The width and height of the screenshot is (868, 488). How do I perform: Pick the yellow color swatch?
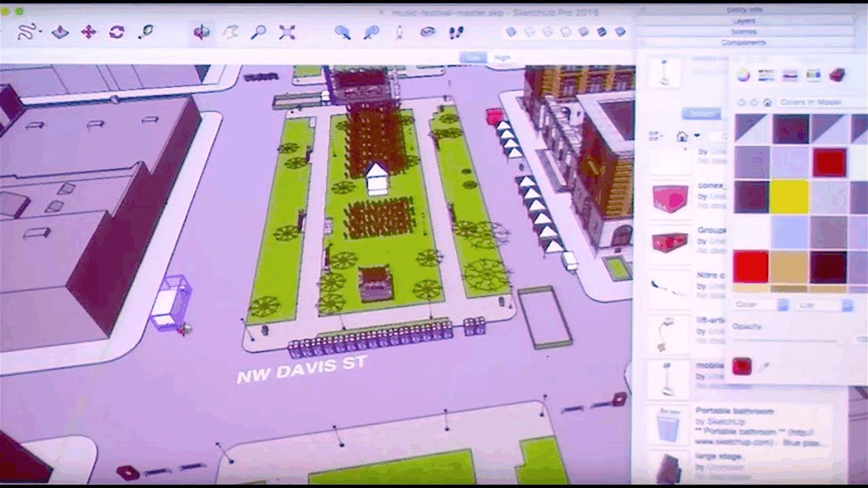click(x=789, y=197)
